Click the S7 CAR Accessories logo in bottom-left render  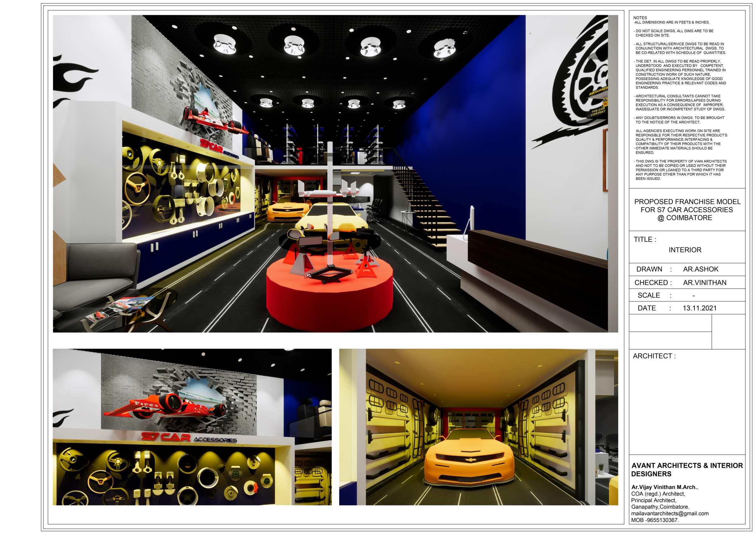[x=189, y=438]
